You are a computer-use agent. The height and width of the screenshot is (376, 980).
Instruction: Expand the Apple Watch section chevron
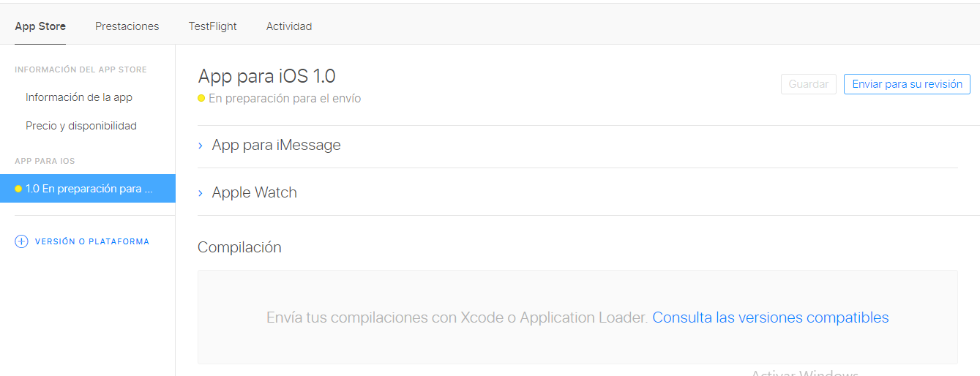coord(201,193)
